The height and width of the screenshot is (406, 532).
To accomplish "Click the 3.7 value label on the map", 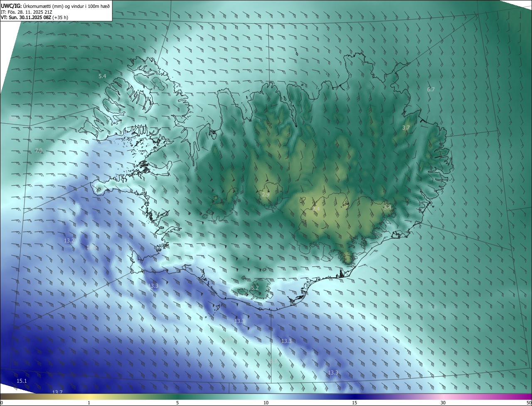I will (x=406, y=128).
